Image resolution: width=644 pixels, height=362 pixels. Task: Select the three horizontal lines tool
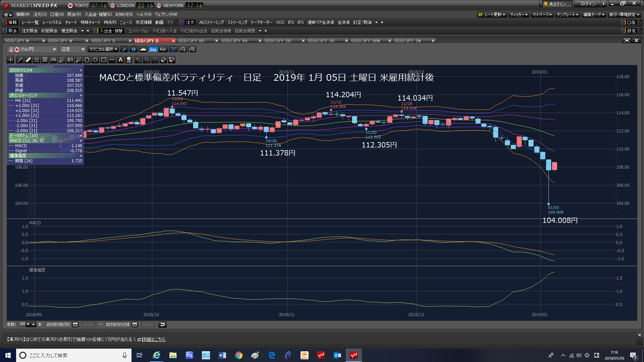(x=37, y=60)
